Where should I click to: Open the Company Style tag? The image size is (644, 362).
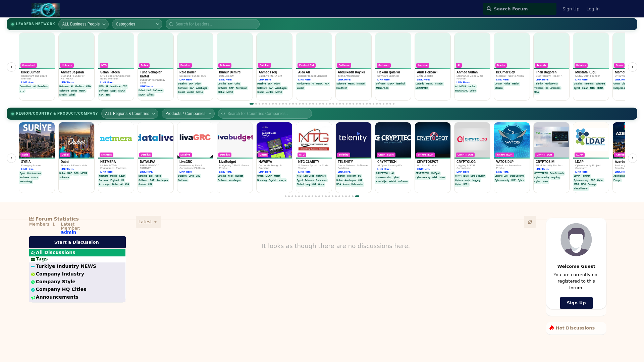coord(77,282)
